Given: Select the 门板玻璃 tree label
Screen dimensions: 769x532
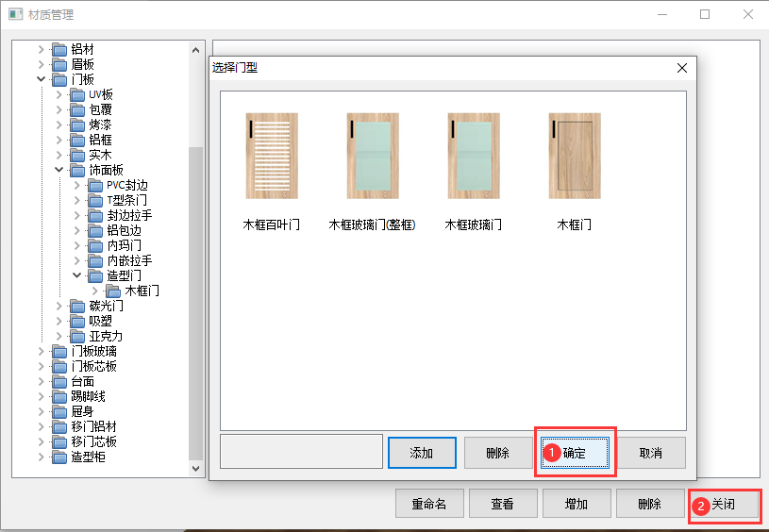Looking at the screenshot, I should coord(94,351).
